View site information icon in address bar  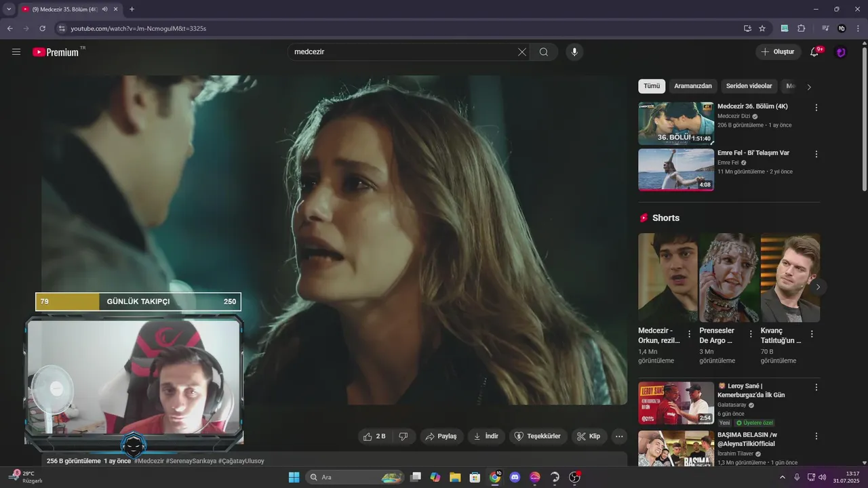(x=61, y=28)
